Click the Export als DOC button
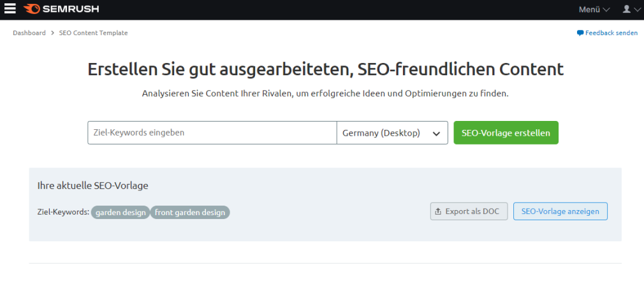This screenshot has width=644, height=282. pos(469,211)
